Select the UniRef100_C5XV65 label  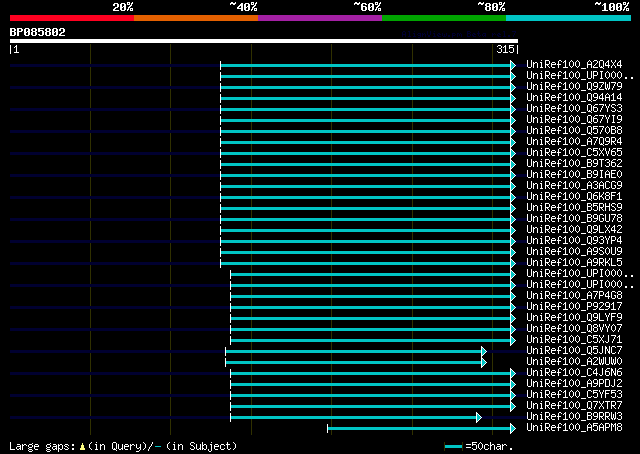tap(574, 153)
